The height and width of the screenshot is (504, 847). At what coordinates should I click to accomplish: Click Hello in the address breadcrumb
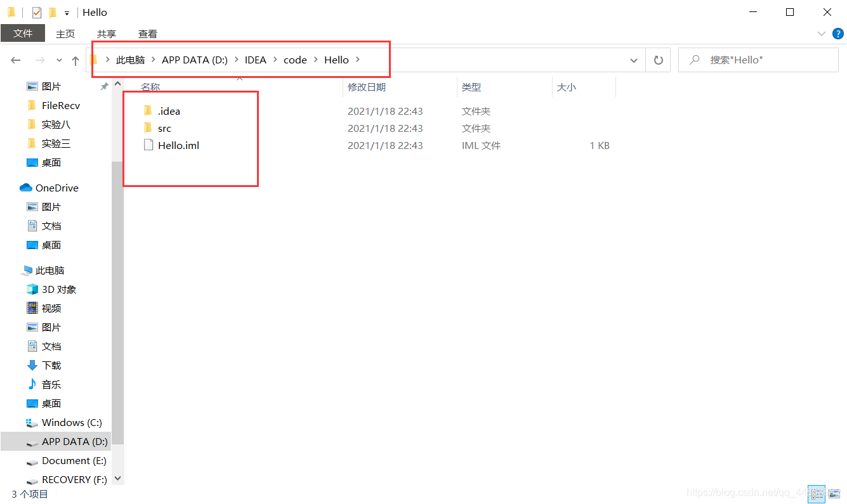click(x=336, y=60)
